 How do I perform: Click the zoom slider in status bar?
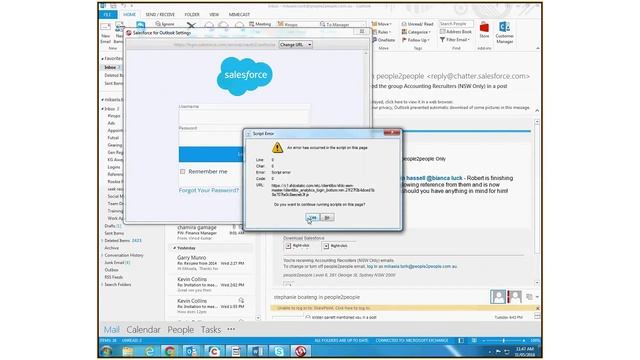(504, 340)
